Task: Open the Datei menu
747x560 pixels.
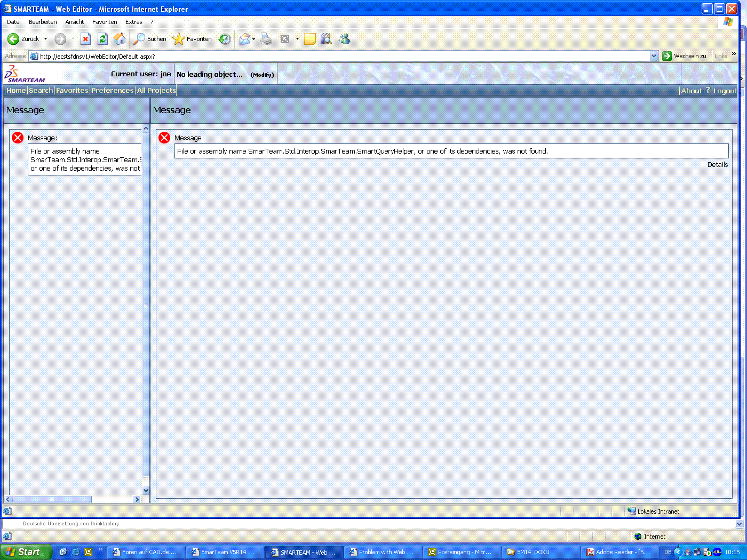Action: 14,22
